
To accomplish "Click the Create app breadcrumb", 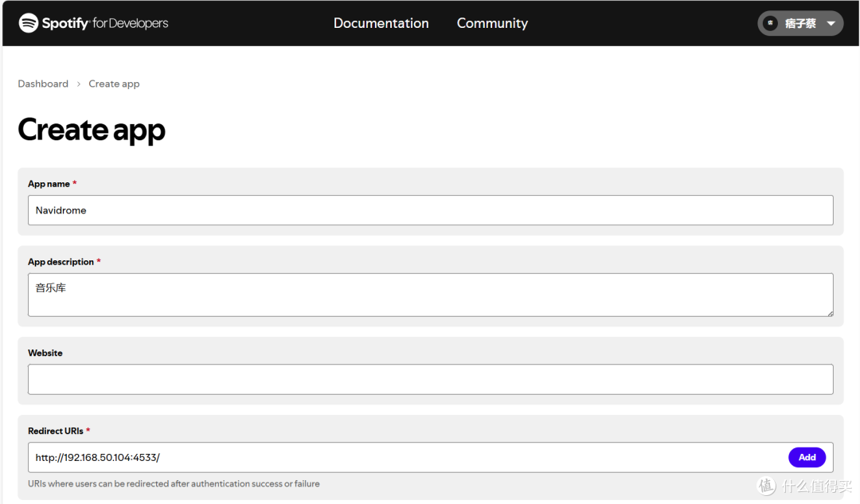I will click(114, 84).
